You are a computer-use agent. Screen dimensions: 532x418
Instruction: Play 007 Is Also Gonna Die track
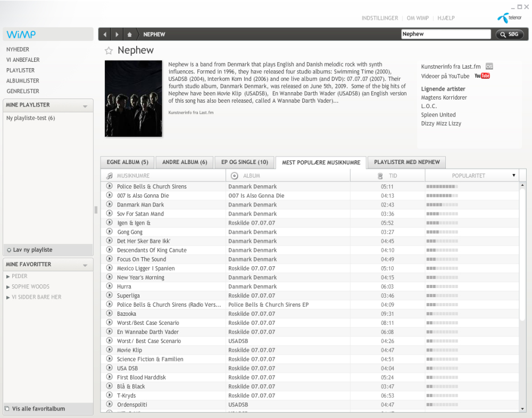[x=109, y=195]
